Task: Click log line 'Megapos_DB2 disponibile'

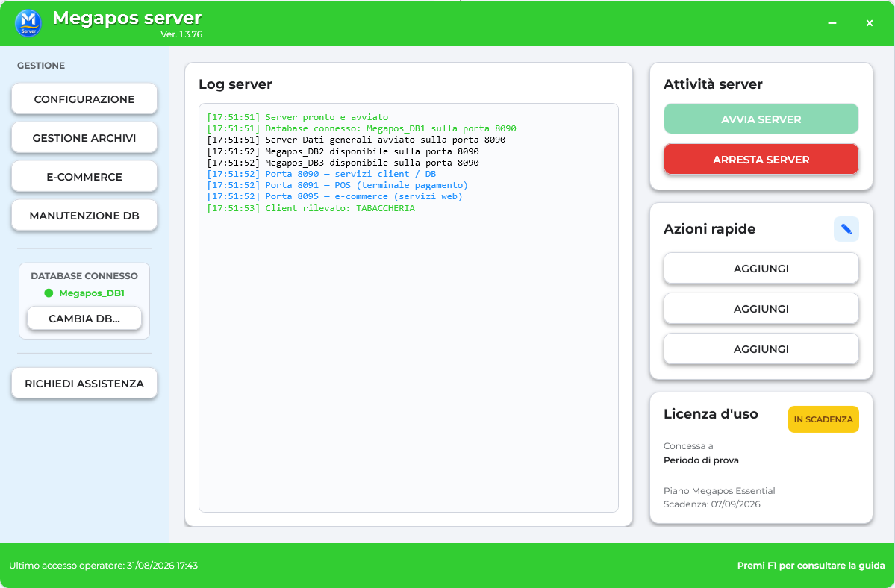Action: pos(343,151)
